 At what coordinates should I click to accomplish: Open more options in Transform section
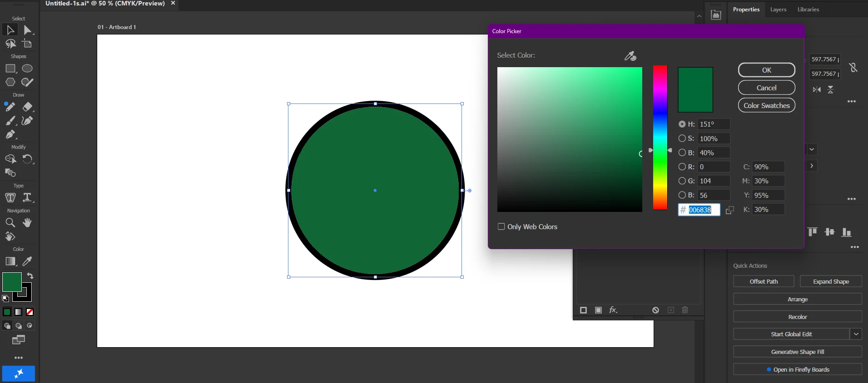click(852, 102)
